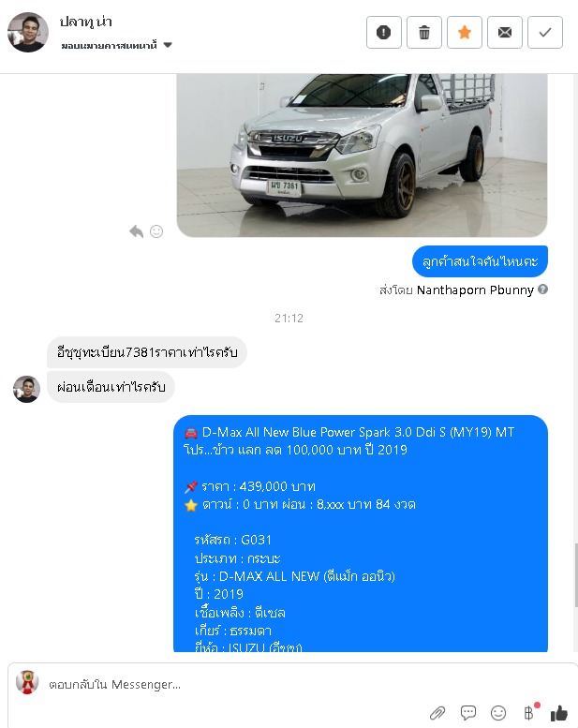Open saved replies speech bubble icon
Viewport: 578px width, 728px height.
tap(468, 712)
